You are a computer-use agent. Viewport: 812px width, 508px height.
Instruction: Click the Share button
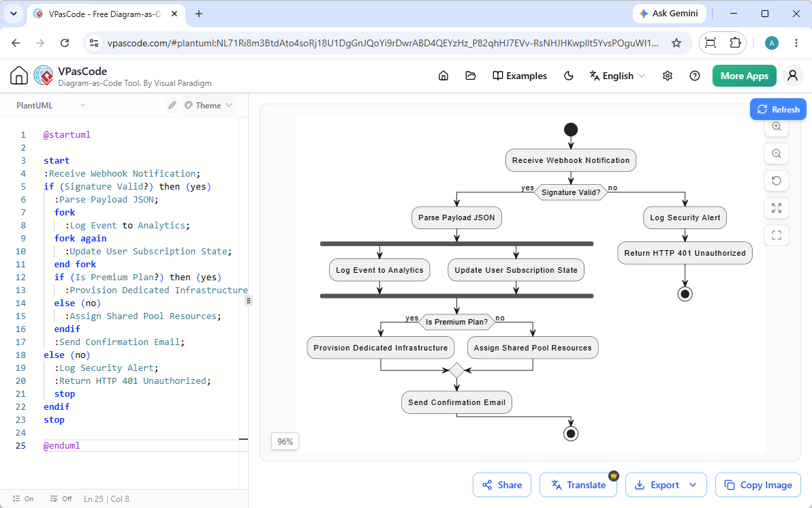pyautogui.click(x=502, y=485)
